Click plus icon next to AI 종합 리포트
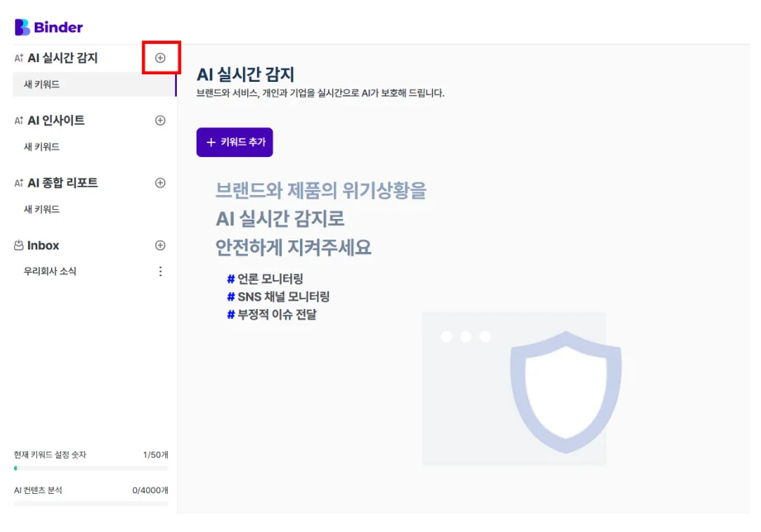This screenshot has width=761, height=532. [160, 183]
